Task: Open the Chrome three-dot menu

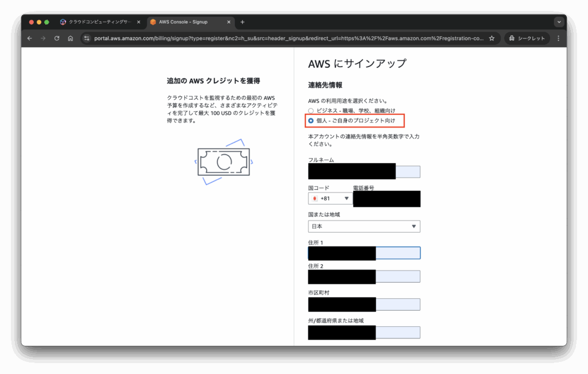Action: (558, 38)
